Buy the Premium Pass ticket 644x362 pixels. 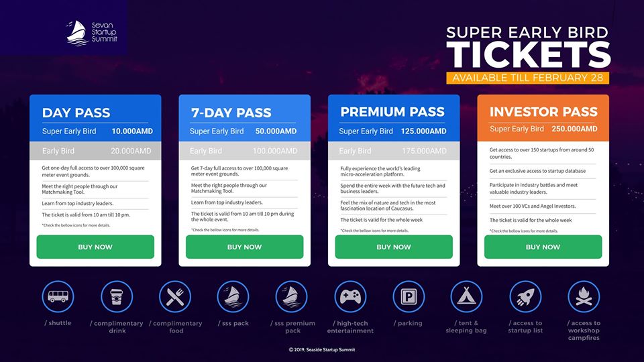click(x=394, y=247)
